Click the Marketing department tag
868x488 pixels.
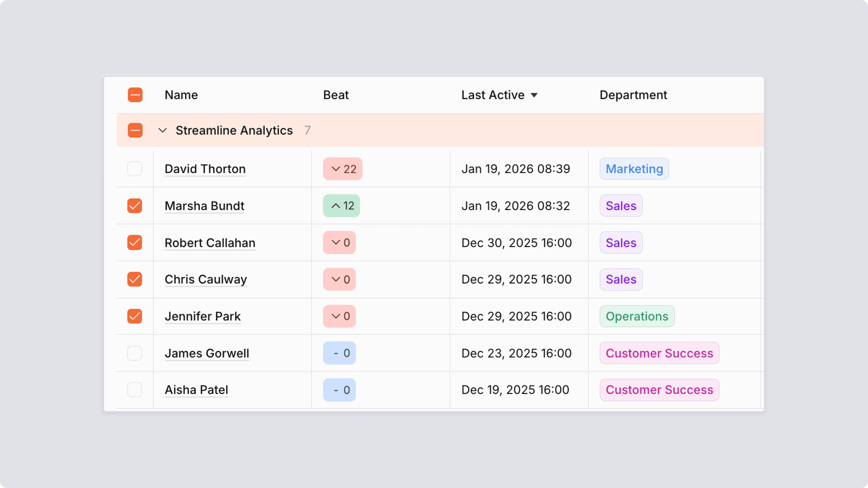[x=634, y=169]
